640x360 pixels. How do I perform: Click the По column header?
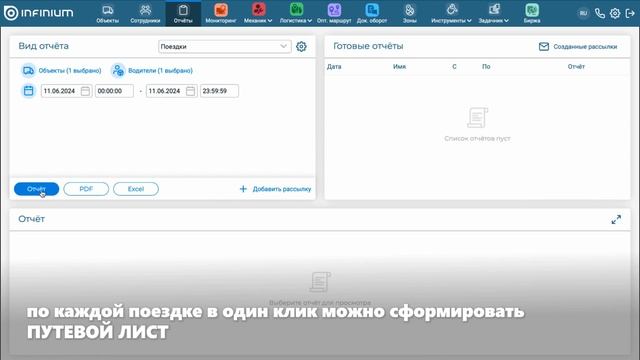point(486,67)
